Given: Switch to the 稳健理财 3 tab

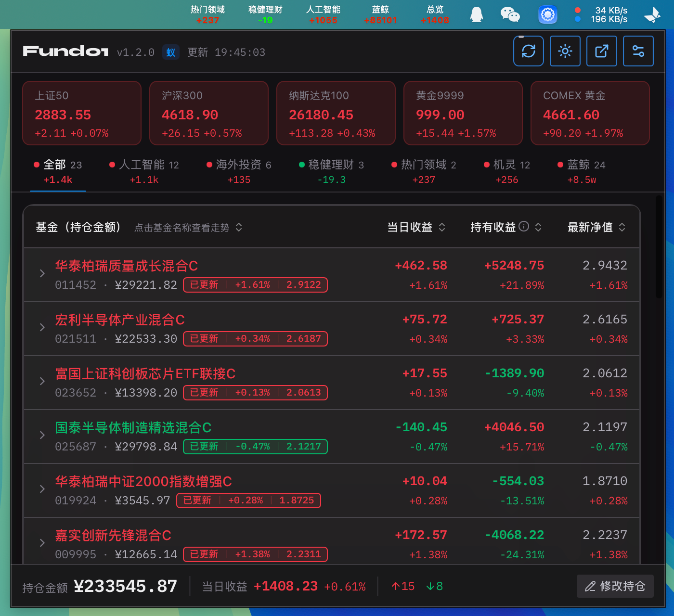Looking at the screenshot, I should [x=331, y=172].
